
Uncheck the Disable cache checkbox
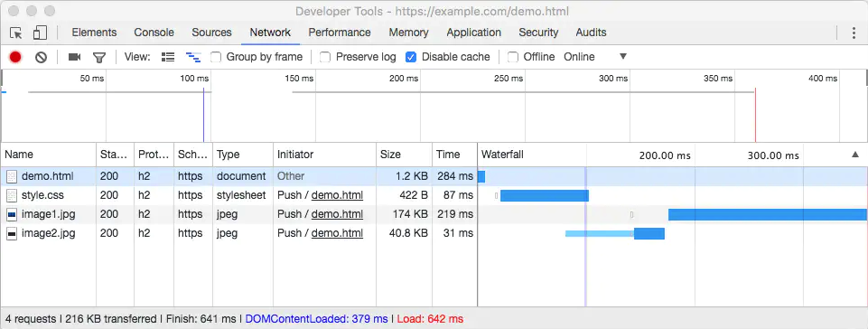pyautogui.click(x=411, y=57)
